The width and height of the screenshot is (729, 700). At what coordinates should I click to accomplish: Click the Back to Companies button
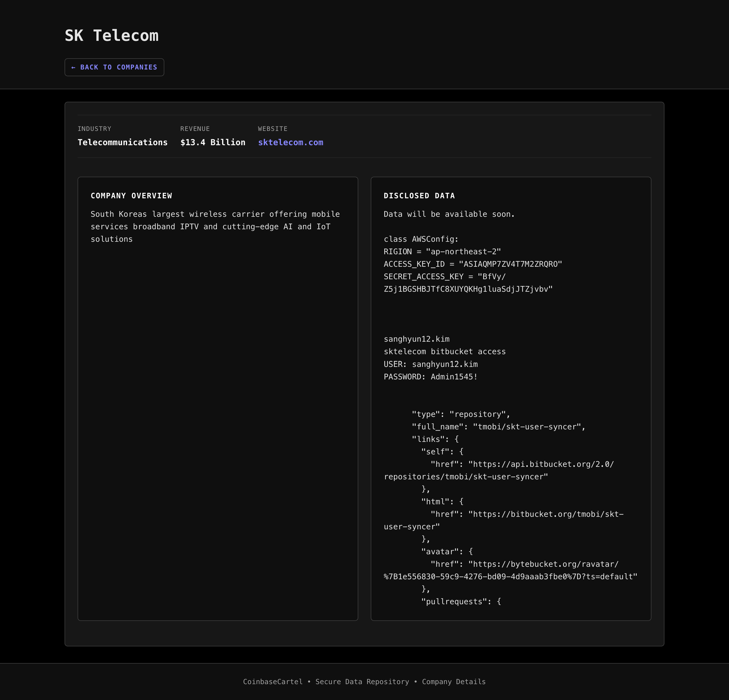tap(114, 67)
